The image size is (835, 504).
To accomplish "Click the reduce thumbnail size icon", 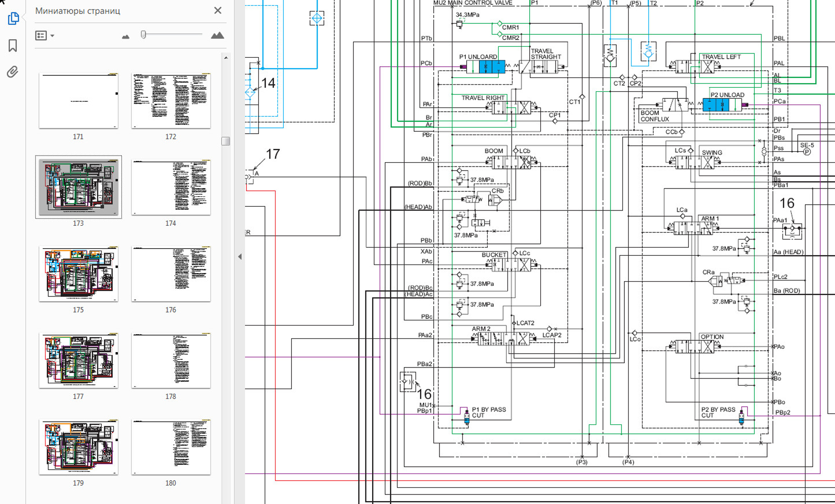I will 126,36.
